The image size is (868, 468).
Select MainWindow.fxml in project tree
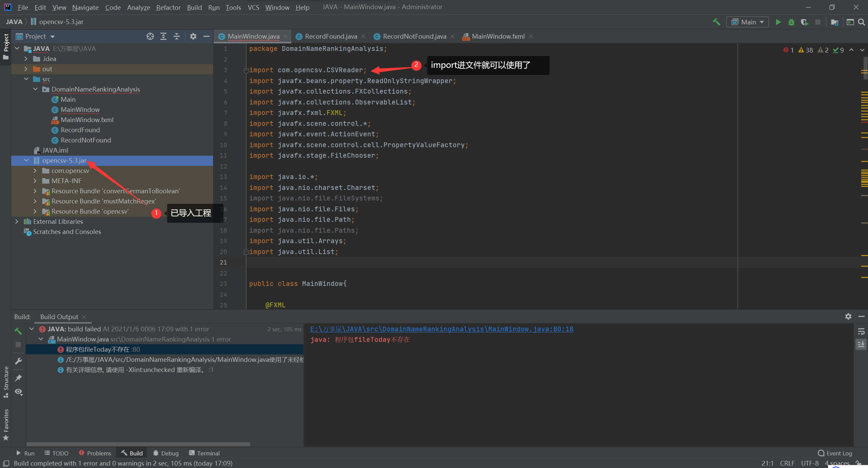(x=87, y=120)
